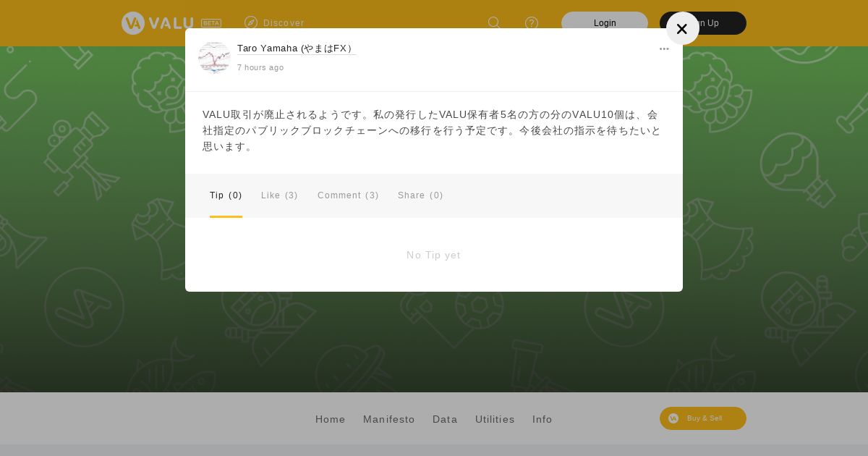Click the compass Discover icon
This screenshot has width=868, height=456.
tap(251, 23)
